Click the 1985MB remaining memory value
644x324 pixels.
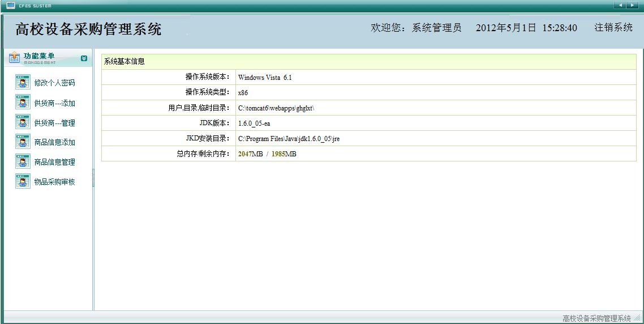point(284,154)
